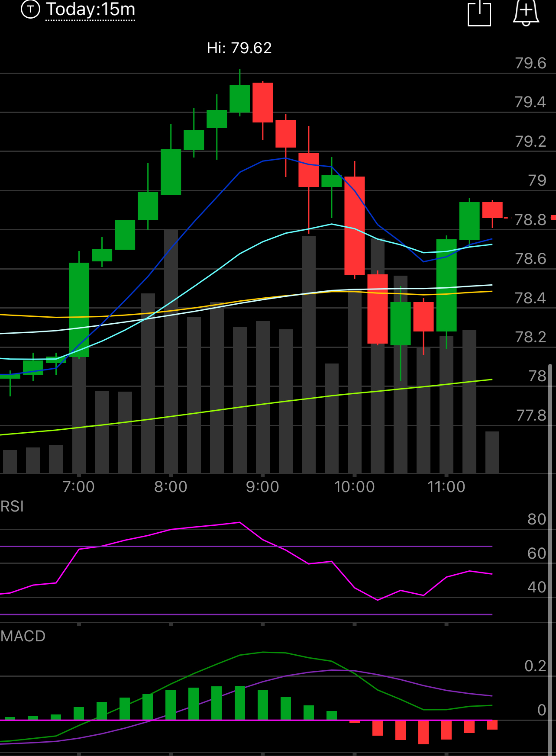Tap the 78.2 price axis label
The height and width of the screenshot is (756, 556).
coord(530,337)
